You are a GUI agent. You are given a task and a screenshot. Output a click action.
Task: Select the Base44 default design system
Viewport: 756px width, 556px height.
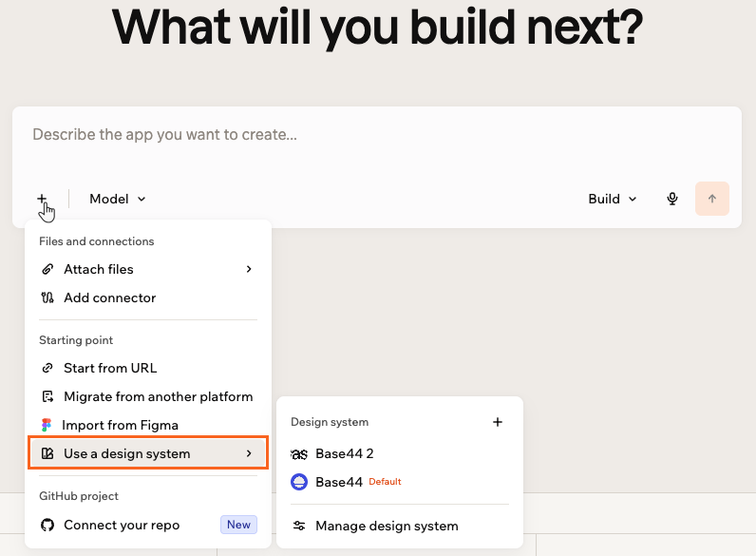[400, 482]
